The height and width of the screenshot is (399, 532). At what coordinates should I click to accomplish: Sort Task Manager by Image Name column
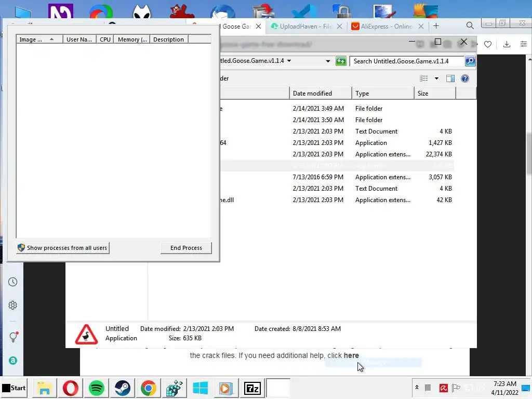coord(39,39)
